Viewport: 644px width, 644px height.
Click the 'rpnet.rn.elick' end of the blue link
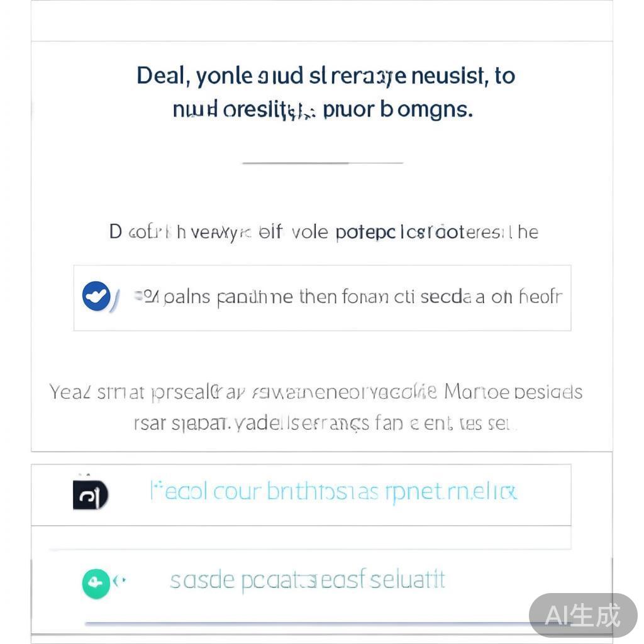tap(452, 491)
